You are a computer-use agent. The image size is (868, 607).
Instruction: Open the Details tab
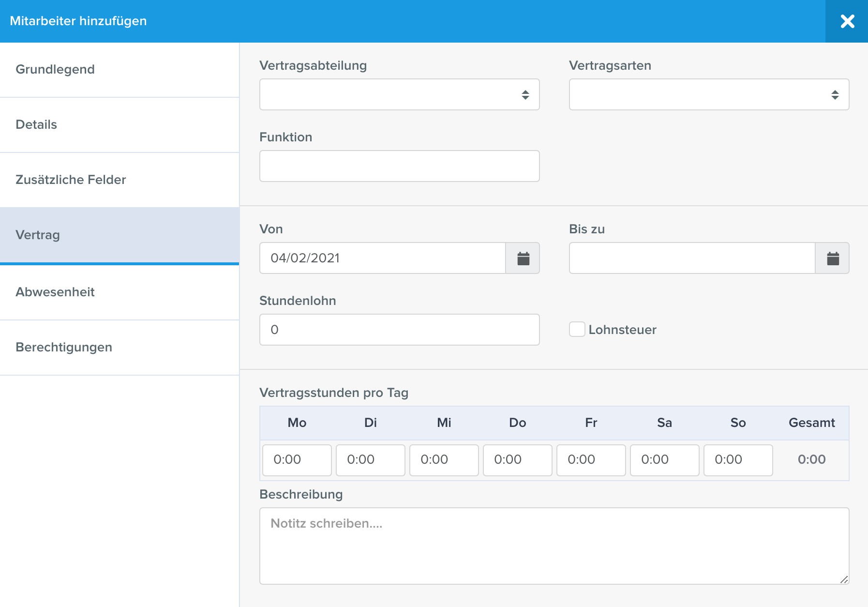tap(120, 125)
